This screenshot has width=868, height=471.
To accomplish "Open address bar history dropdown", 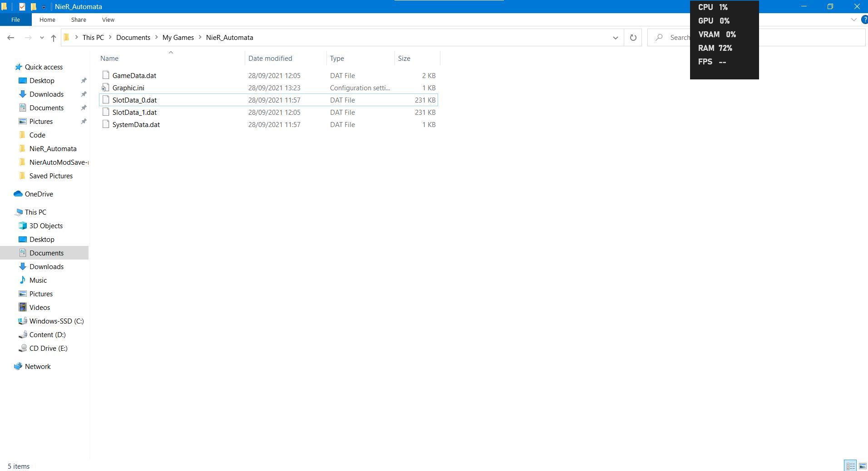I will [x=616, y=38].
